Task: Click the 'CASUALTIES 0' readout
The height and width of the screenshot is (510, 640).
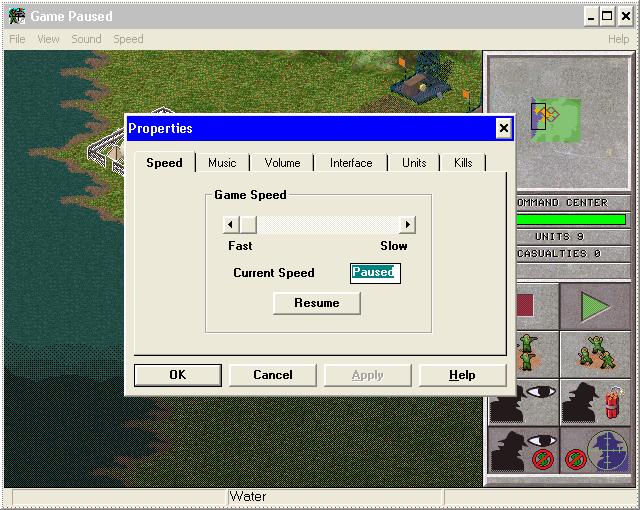Action: click(x=558, y=254)
